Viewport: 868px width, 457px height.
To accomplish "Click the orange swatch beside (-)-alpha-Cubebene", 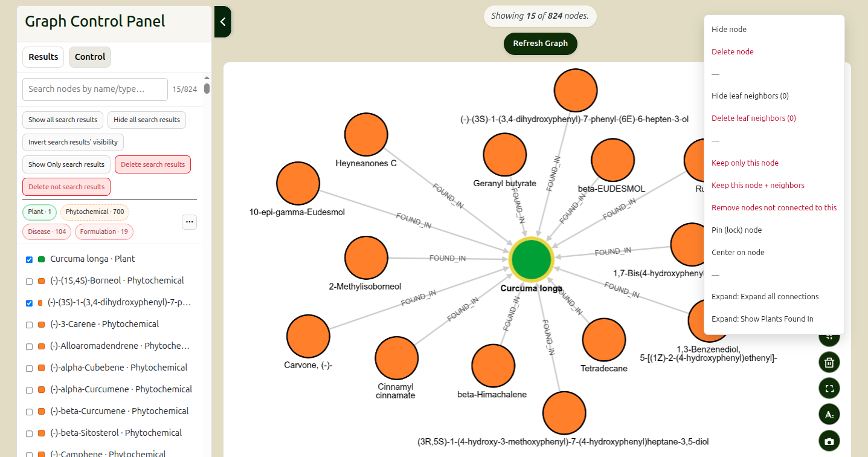I will pos(42,368).
